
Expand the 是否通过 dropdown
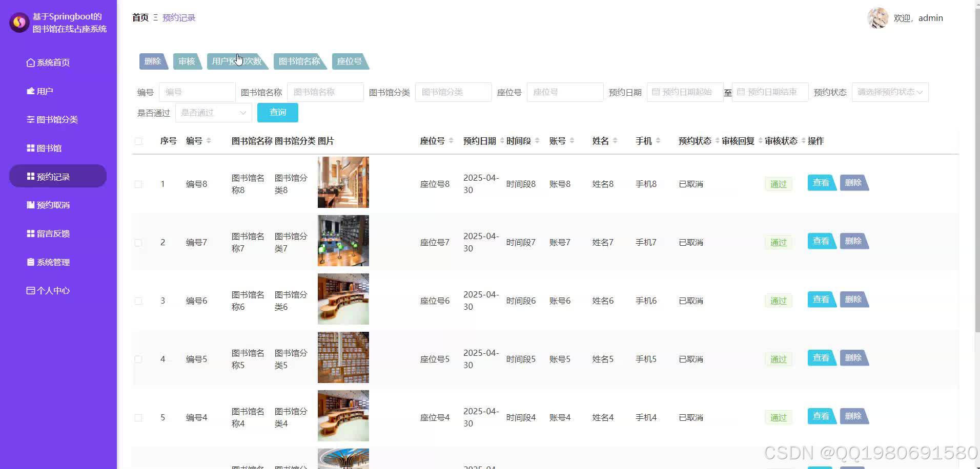[x=213, y=112]
